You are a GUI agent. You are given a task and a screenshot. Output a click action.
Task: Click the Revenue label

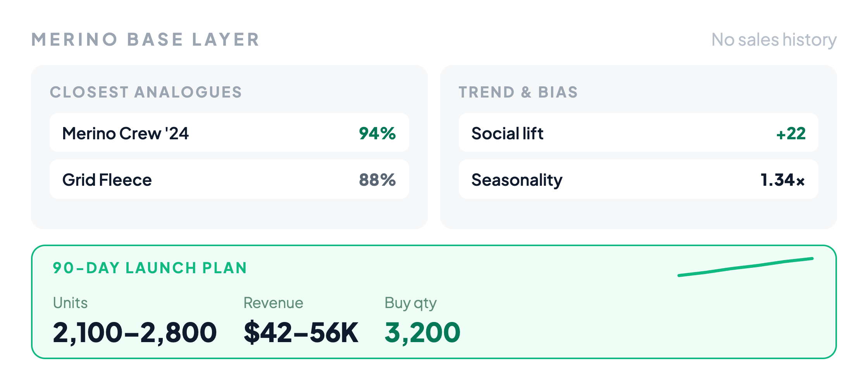(273, 303)
